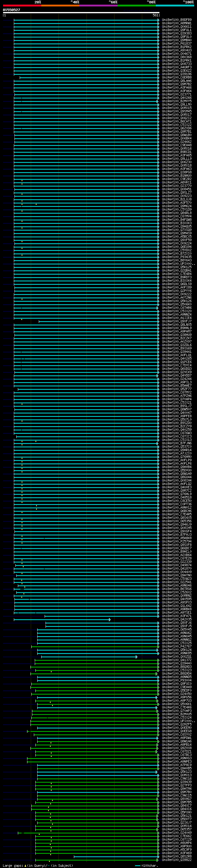The height and width of the screenshot is (868, 197).
Task: Select hit label UniRef100_O24050
Action: pos(176,694)
